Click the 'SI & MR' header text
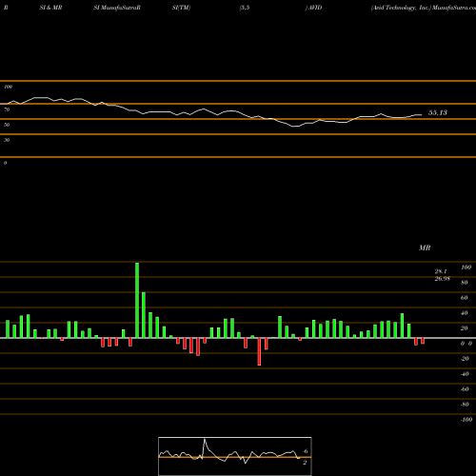The image size is (476, 476). 50,8
